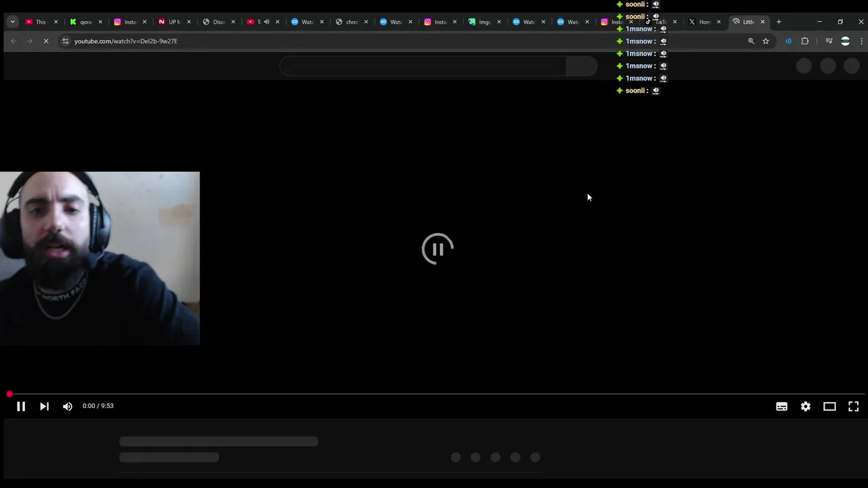Switch player to theater mode
The width and height of the screenshot is (868, 488).
[x=829, y=406]
